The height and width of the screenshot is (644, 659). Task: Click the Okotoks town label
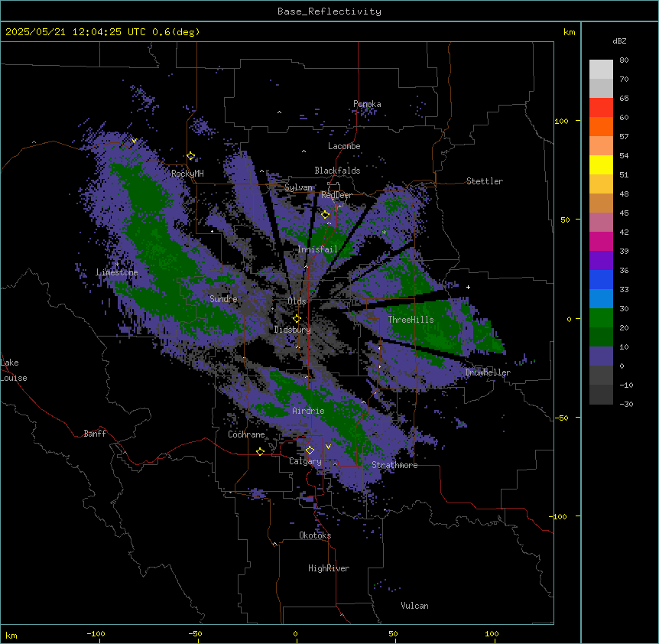315,535
